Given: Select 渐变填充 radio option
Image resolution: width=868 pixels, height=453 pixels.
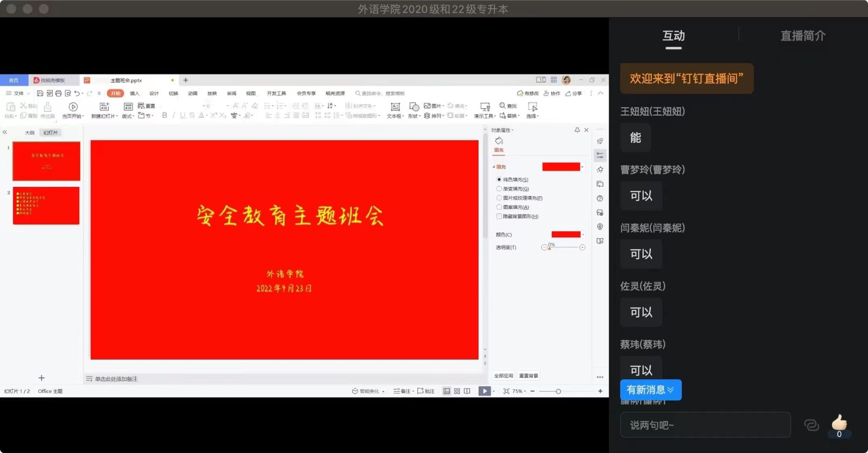Looking at the screenshot, I should click(499, 189).
